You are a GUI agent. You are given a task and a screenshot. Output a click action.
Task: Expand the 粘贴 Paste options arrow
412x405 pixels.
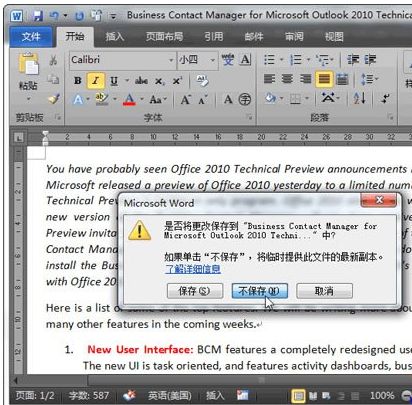[x=28, y=99]
